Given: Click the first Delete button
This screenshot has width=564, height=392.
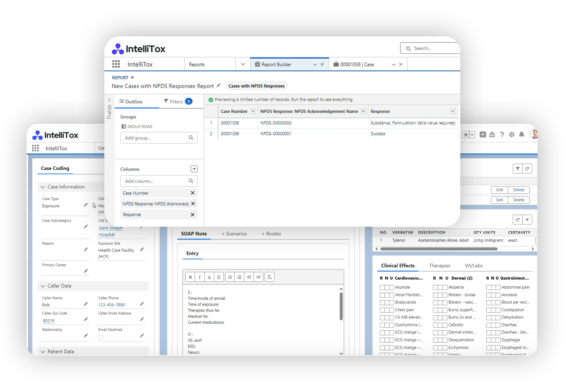Looking at the screenshot, I should [518, 190].
